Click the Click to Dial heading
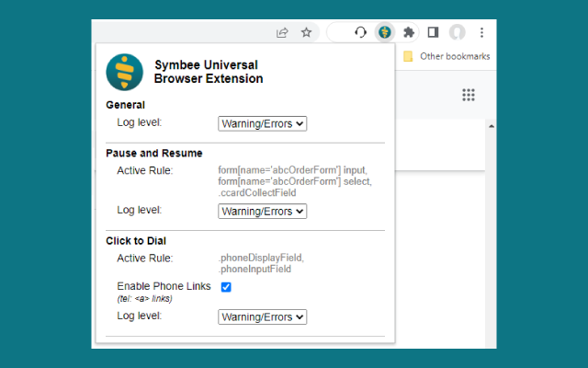 136,241
